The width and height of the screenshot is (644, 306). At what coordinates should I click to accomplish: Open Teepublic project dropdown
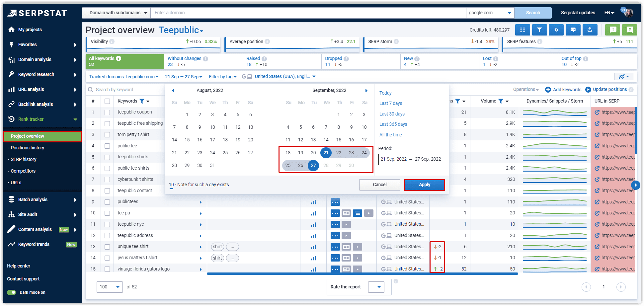pos(181,30)
